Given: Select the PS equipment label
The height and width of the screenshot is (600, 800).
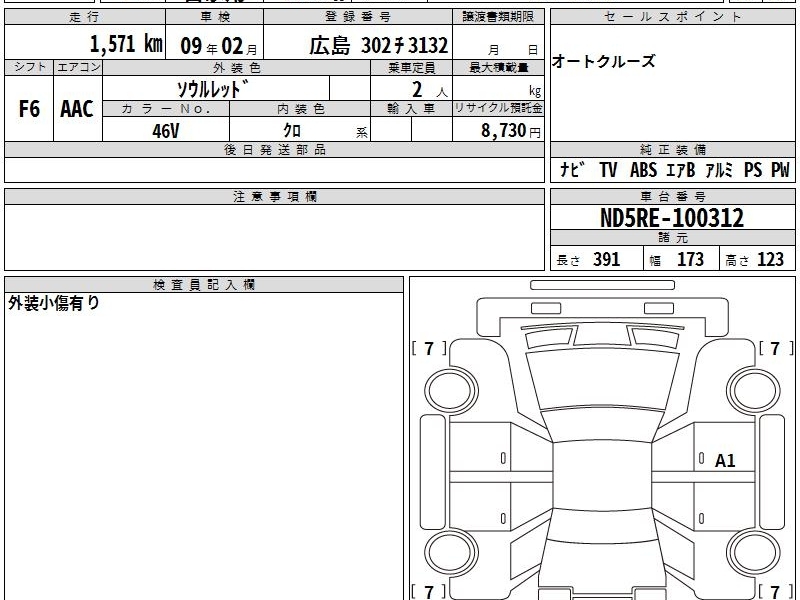Looking at the screenshot, I should click(x=753, y=169).
